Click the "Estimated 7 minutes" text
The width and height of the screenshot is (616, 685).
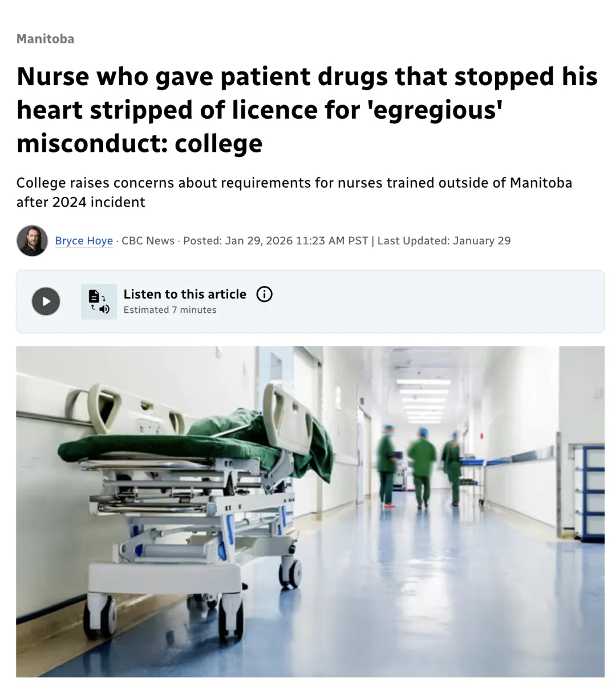click(x=170, y=310)
